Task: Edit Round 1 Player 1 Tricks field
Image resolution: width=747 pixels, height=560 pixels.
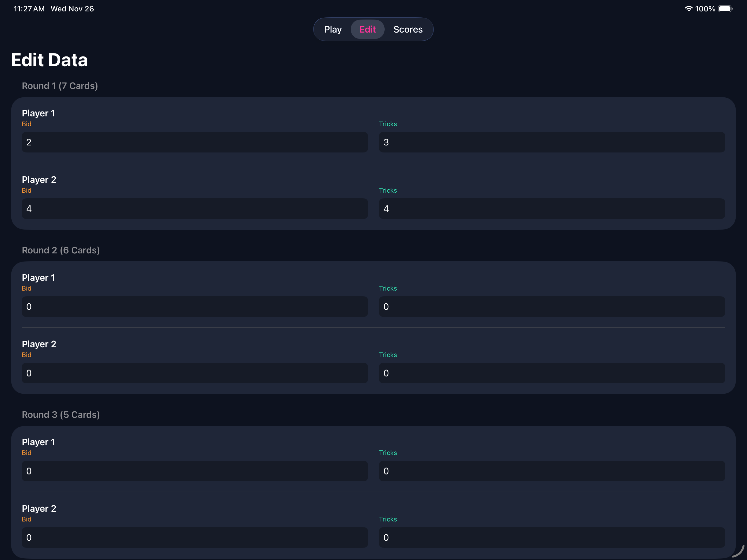Action: pyautogui.click(x=552, y=142)
